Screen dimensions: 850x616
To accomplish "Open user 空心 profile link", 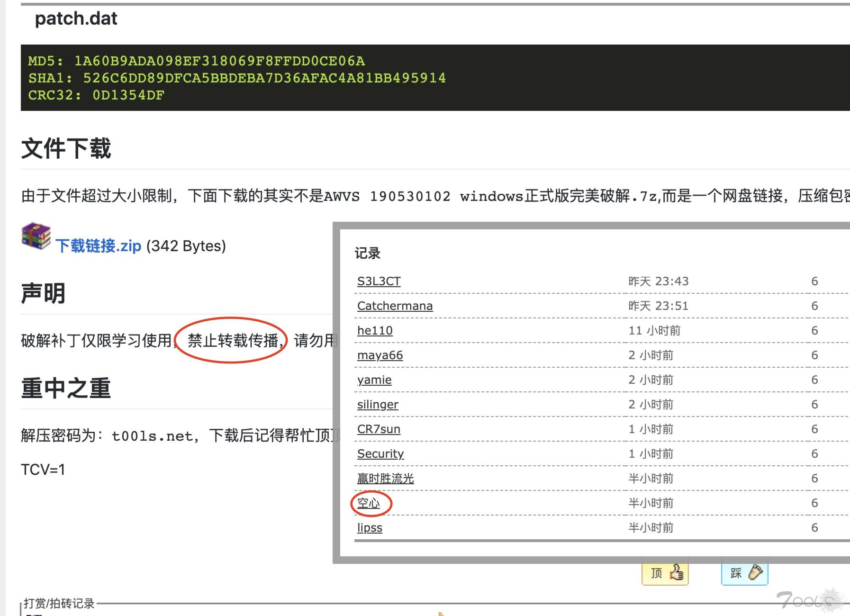I will point(369,503).
